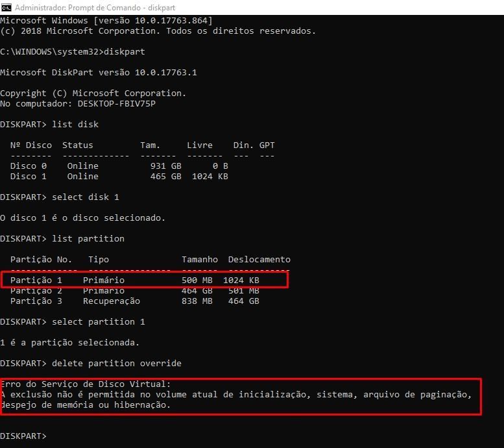Click the "465 GB" size value
This screenshot has height=448, width=504.
coord(166,177)
